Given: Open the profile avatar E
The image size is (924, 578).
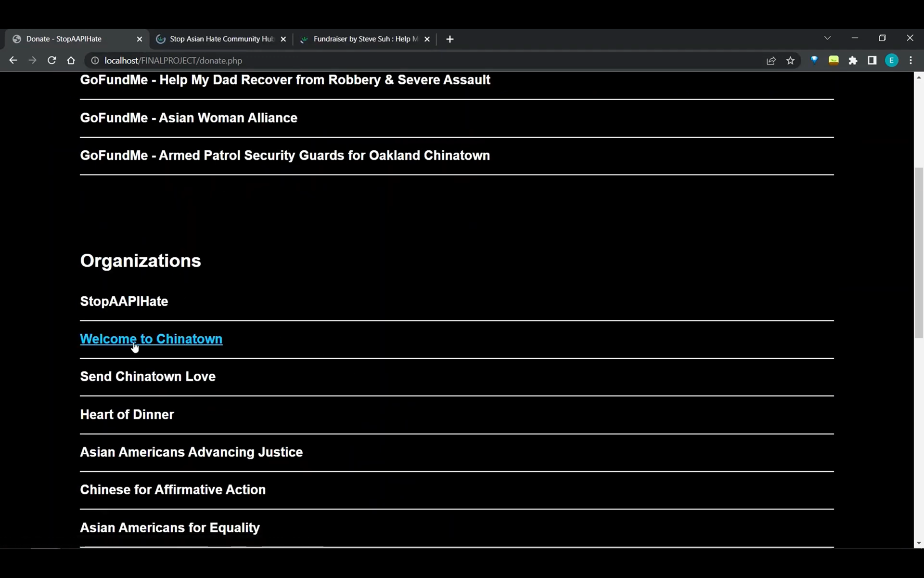Looking at the screenshot, I should [891, 60].
